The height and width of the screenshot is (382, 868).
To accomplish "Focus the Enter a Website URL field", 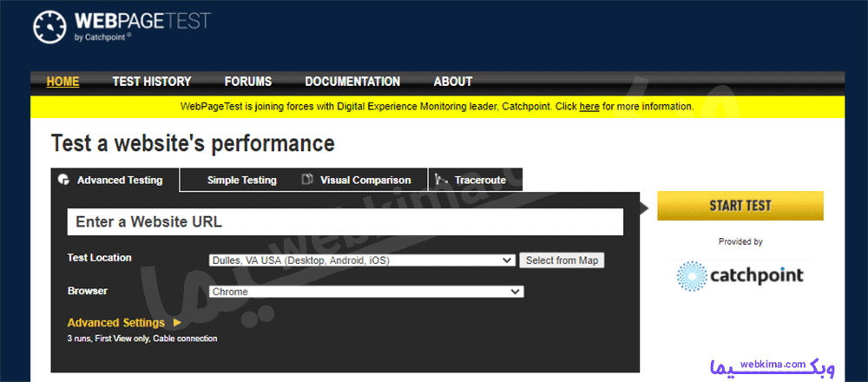I will [345, 222].
